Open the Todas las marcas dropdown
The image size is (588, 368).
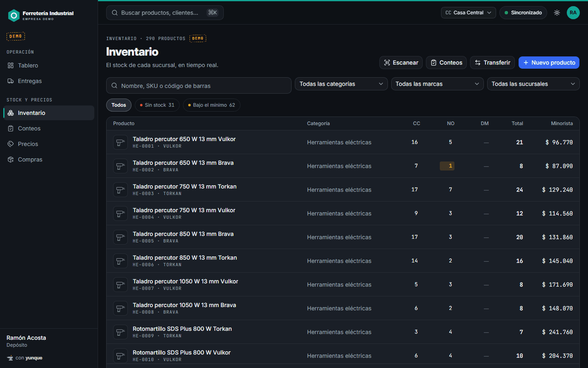pos(437,84)
